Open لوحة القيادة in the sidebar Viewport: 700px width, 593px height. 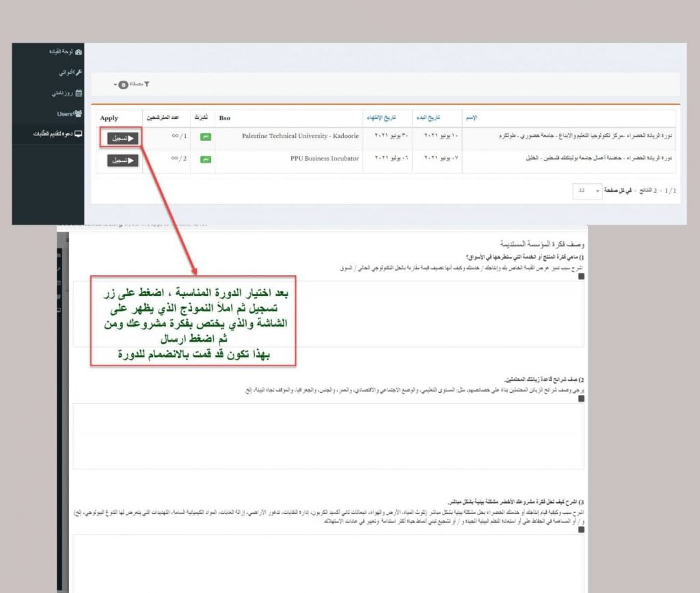coord(62,52)
